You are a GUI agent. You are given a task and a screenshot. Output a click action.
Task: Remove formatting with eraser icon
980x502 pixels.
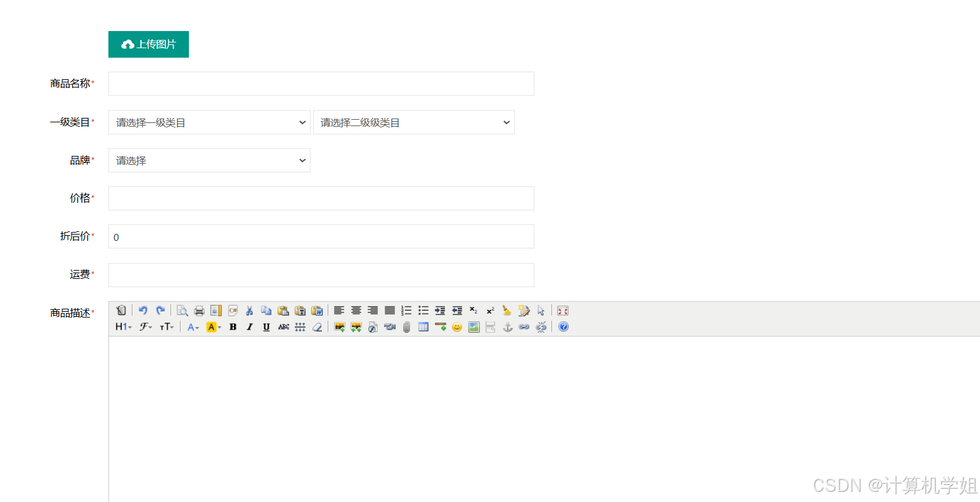(317, 327)
